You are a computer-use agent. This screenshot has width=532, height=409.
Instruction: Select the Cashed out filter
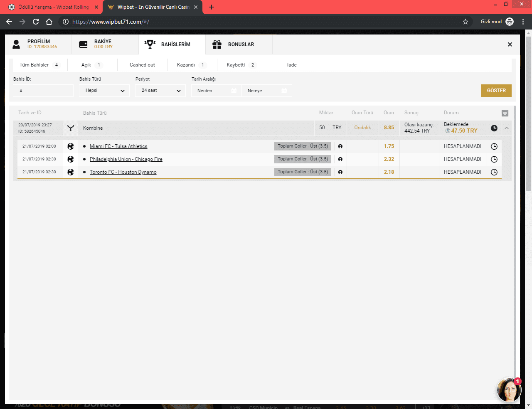pos(142,65)
